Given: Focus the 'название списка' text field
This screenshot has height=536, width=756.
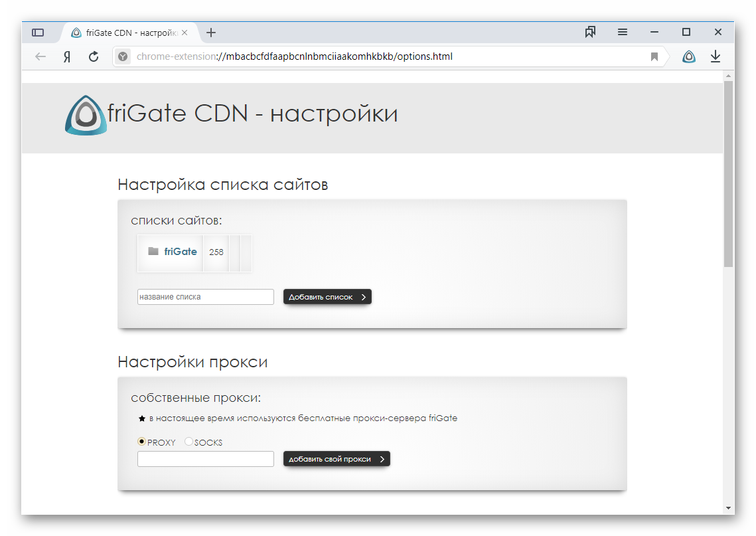Looking at the screenshot, I should pos(205,297).
